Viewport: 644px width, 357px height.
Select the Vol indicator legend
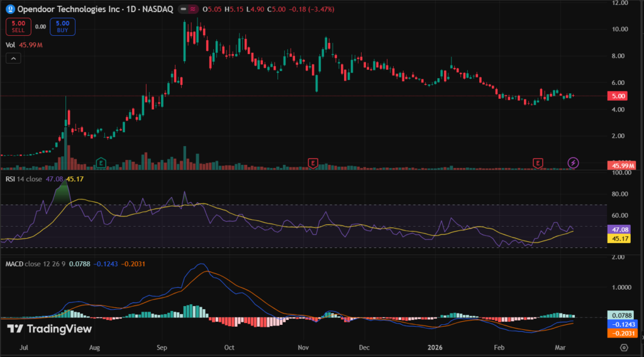11,45
